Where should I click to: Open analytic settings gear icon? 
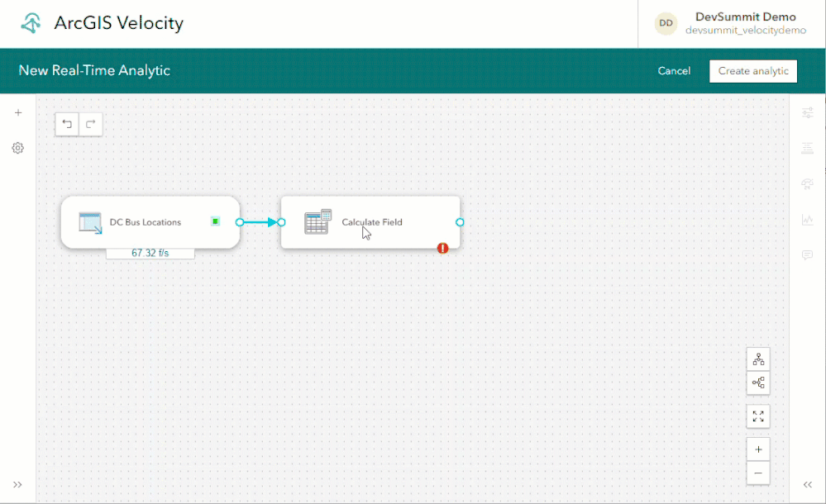pos(18,148)
